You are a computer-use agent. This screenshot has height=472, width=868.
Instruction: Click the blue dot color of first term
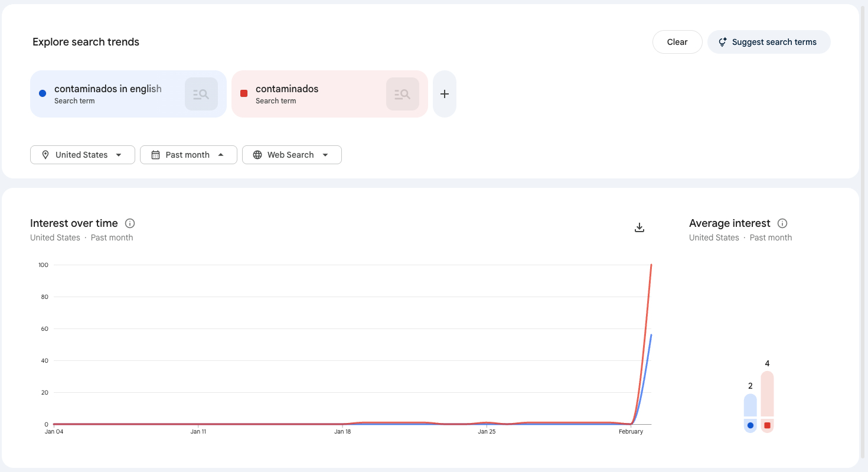click(x=43, y=93)
